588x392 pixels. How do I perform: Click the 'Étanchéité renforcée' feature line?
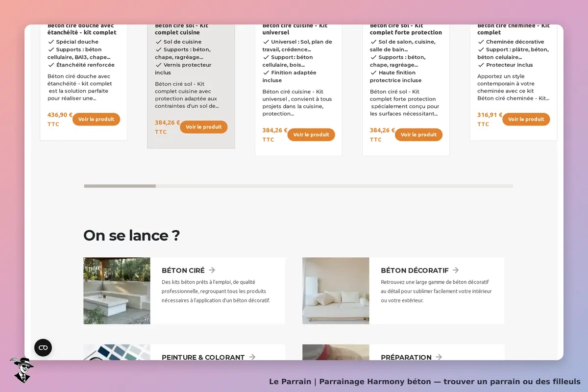click(81, 65)
